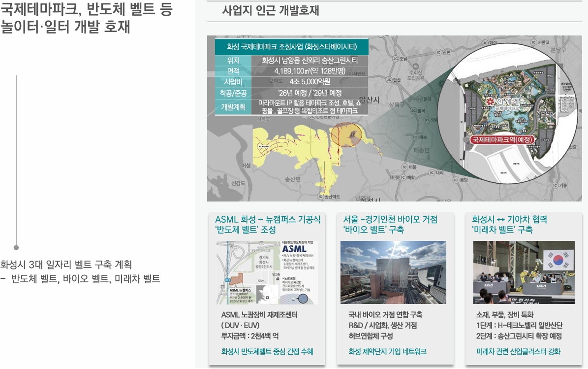Open the circular theme park aerial rendering
Viewport: 588px width, 369px height.
tap(507, 113)
